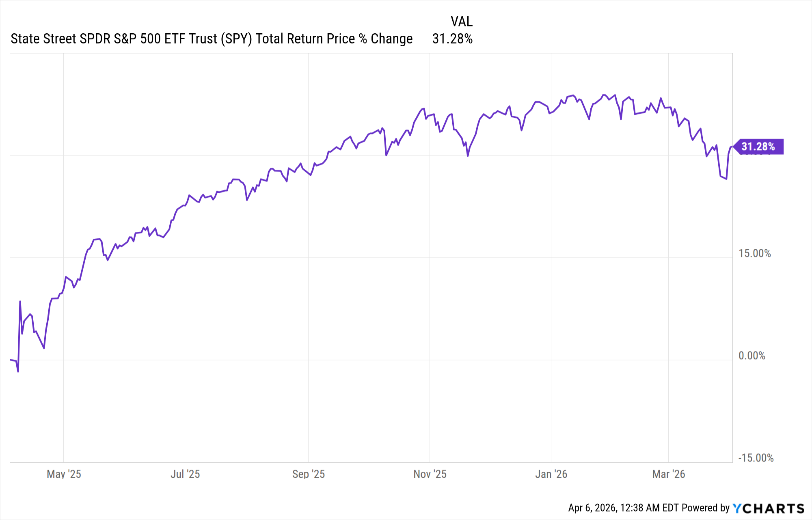812x520 pixels.
Task: Click the purple 31.28% value flag
Action: pos(758,147)
